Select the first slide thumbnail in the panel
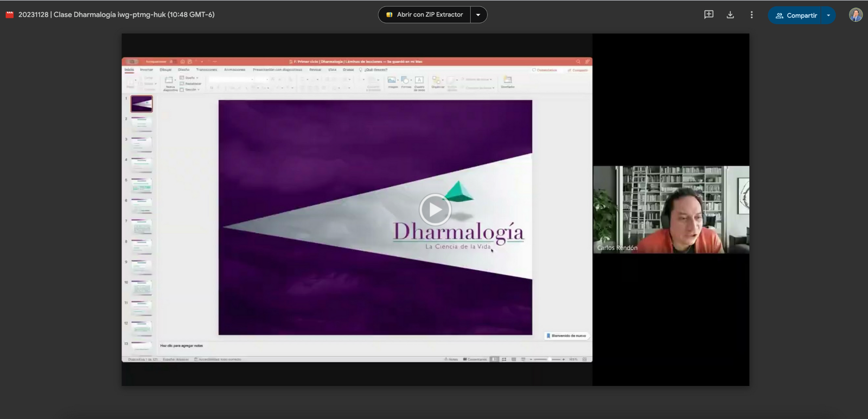Screen dimensions: 868x419 (x=142, y=104)
